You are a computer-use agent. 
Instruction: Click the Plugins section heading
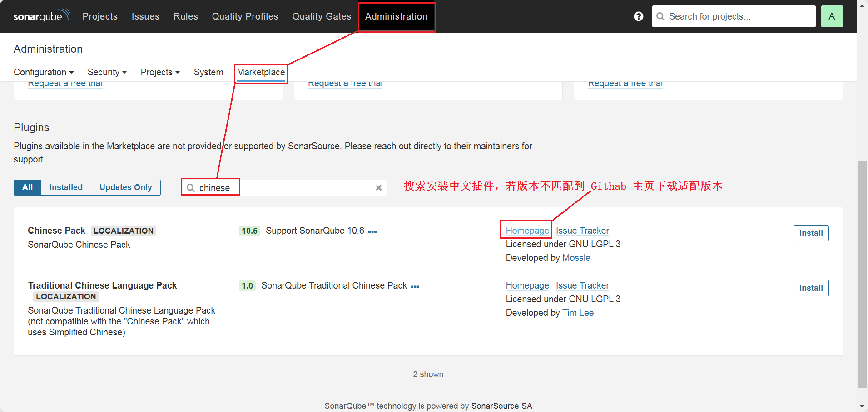tap(31, 128)
